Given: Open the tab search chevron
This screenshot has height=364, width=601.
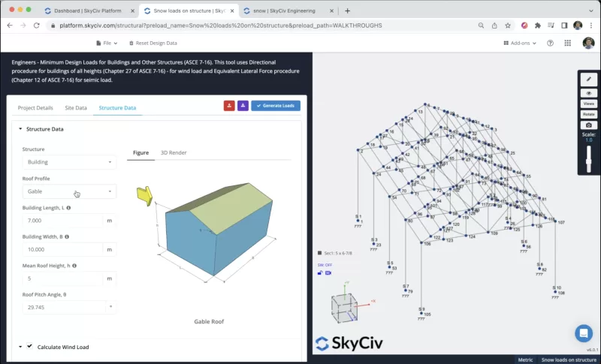Looking at the screenshot, I should point(590,11).
